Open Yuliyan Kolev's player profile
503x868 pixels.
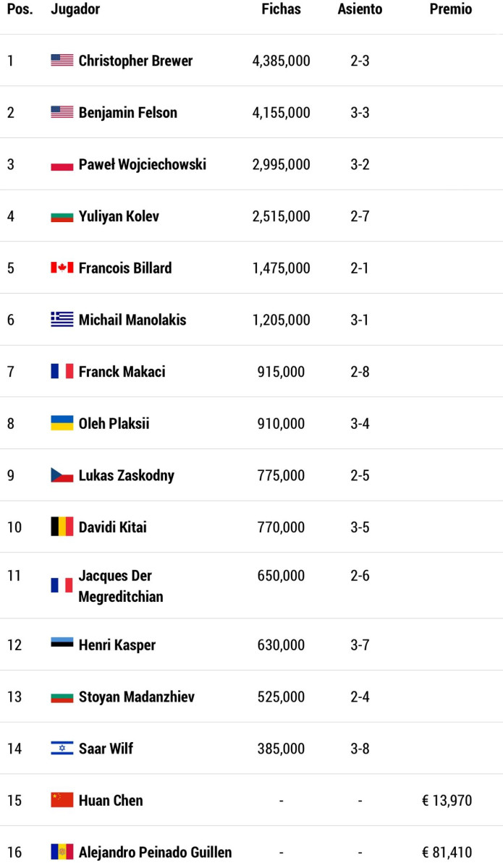[x=119, y=216]
